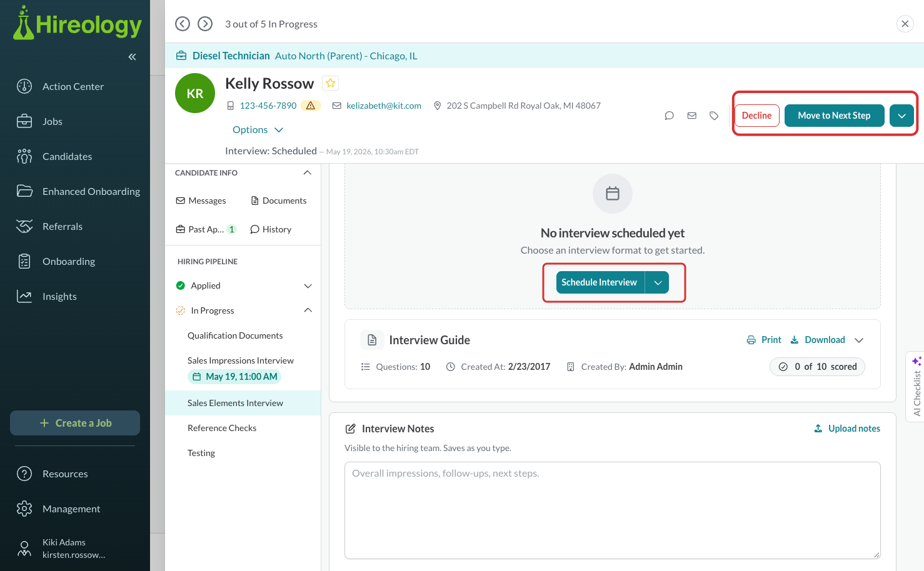Collapse the sidebar with double chevron
The image size is (924, 571).
pos(132,57)
